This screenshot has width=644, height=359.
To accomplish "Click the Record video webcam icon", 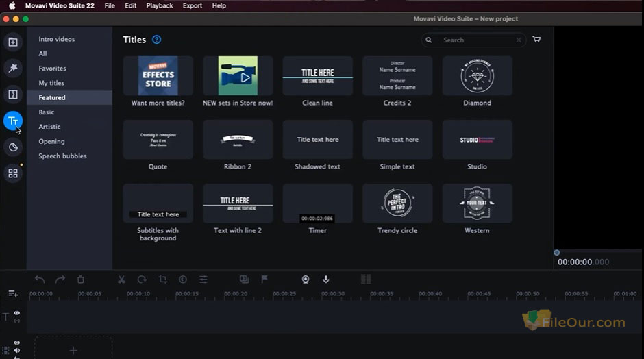I will 305,280.
